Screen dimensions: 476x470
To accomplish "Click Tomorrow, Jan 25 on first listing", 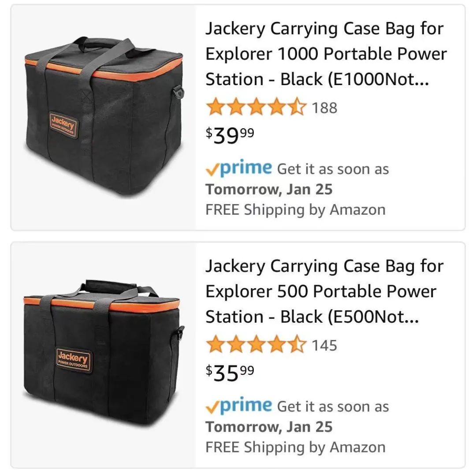I will tap(269, 190).
